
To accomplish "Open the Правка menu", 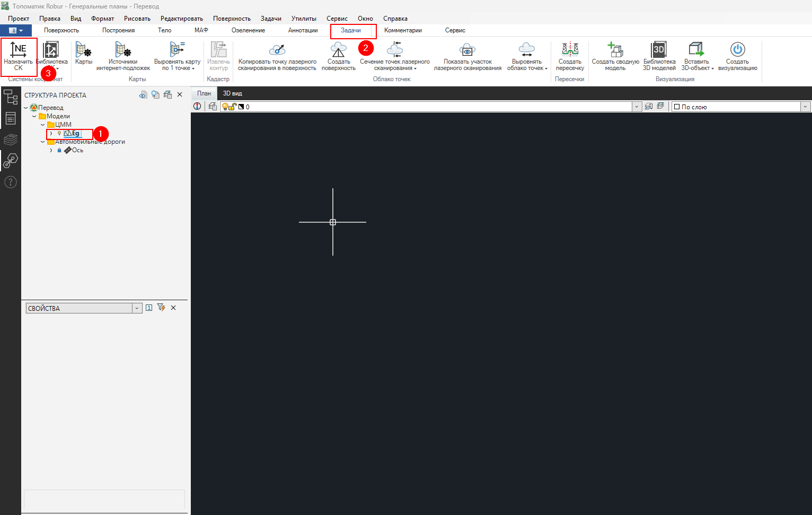I will coord(50,19).
